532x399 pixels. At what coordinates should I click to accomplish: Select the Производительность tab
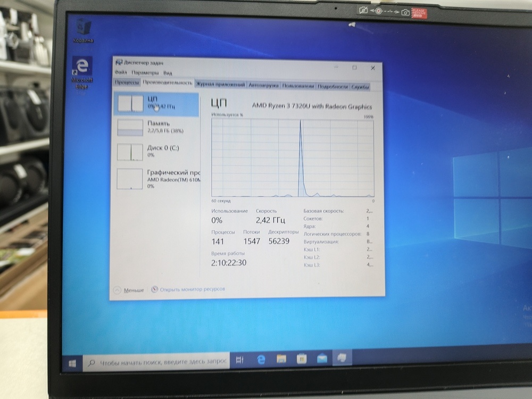167,82
